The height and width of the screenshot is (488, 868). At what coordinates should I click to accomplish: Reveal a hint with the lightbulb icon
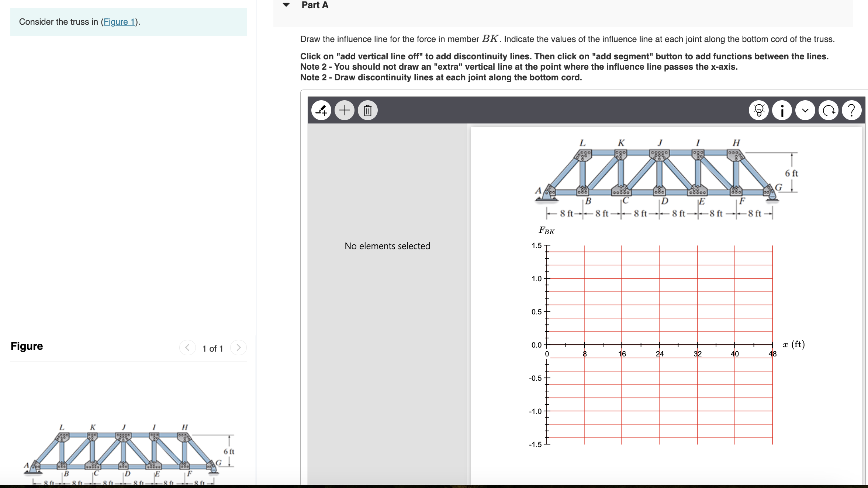coord(758,110)
